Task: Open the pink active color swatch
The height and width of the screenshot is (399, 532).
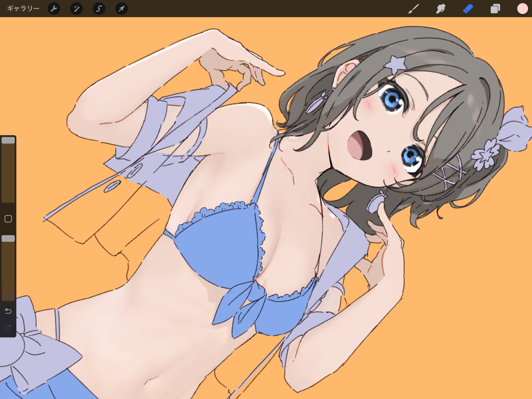Action: [522, 9]
